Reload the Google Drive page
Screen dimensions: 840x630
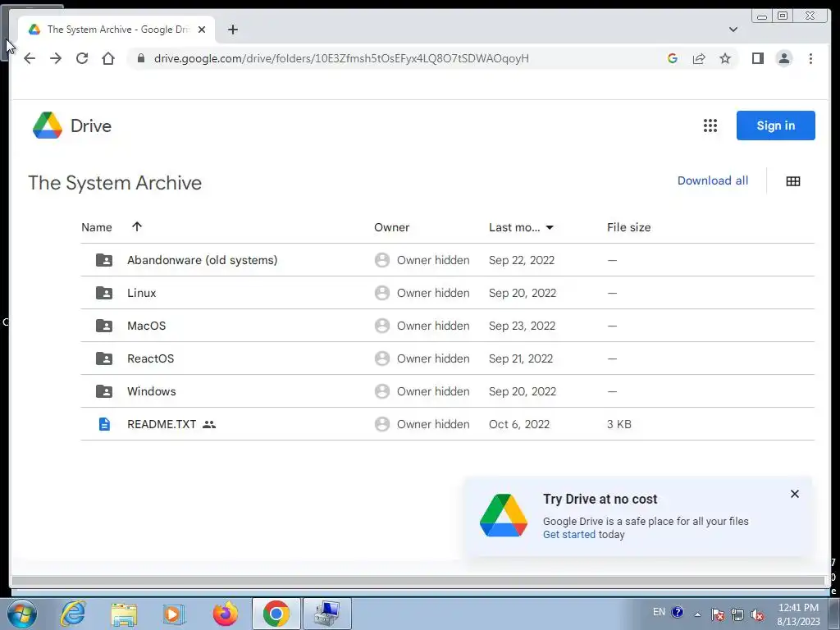(82, 58)
